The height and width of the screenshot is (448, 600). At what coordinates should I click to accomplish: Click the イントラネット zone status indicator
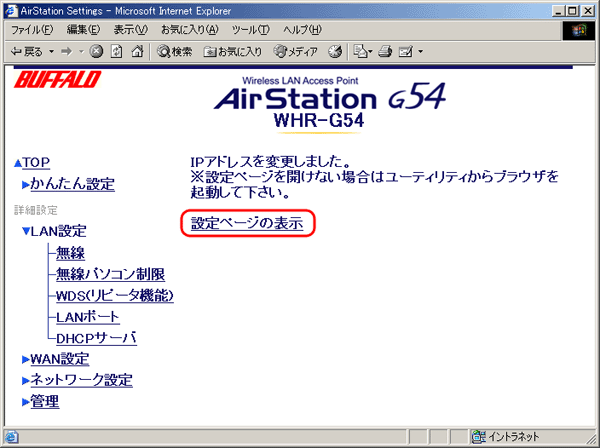coord(506,437)
